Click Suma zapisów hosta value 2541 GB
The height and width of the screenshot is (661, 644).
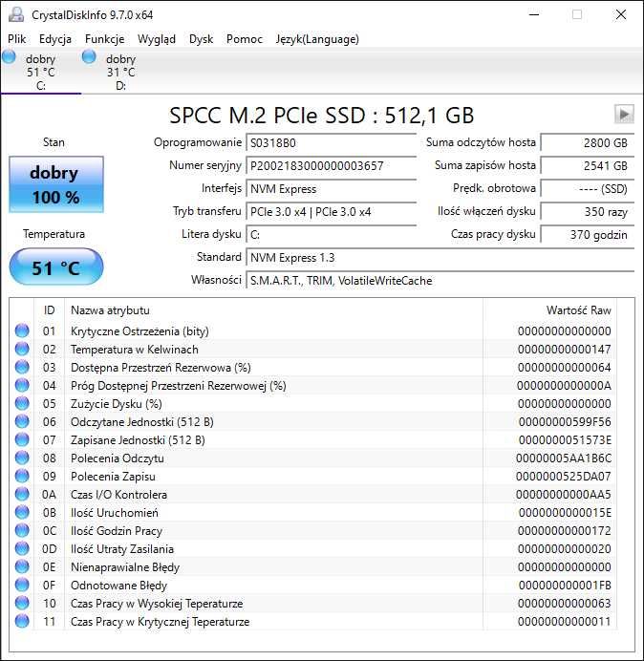pos(587,165)
